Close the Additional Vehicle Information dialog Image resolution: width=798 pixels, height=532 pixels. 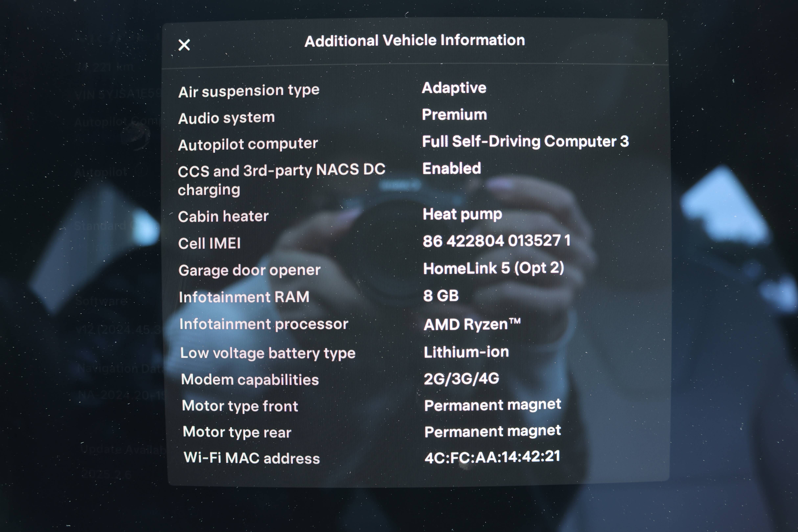[184, 45]
